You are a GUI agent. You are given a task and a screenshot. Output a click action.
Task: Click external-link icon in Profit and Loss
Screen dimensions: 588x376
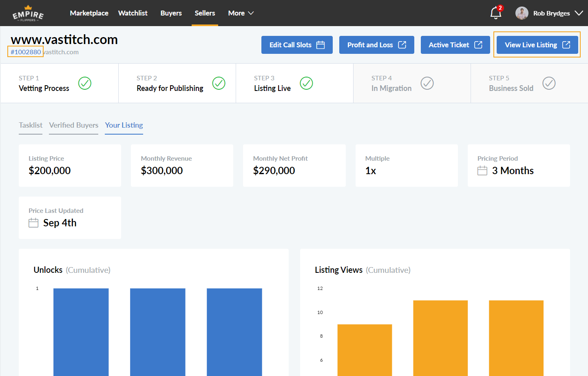402,45
